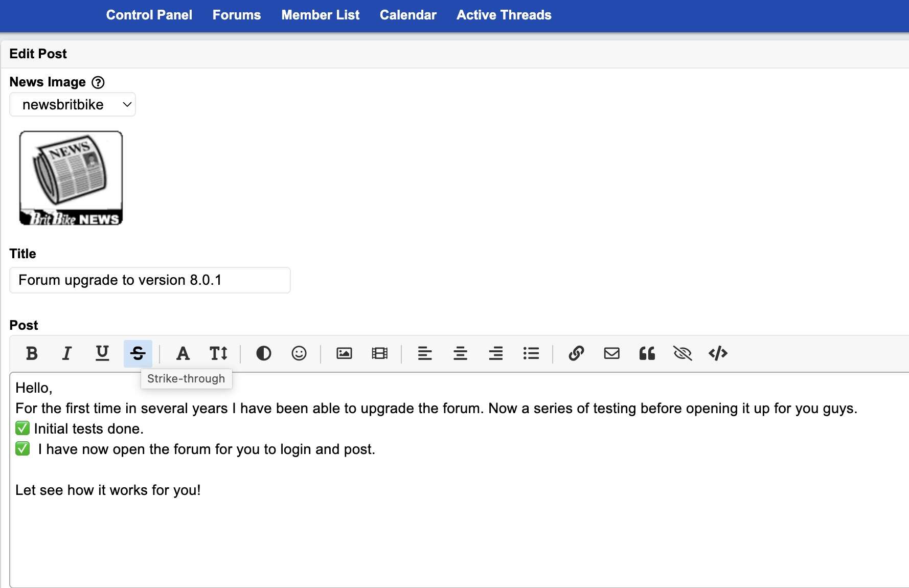Open the font family picker (A icon)

click(x=183, y=353)
